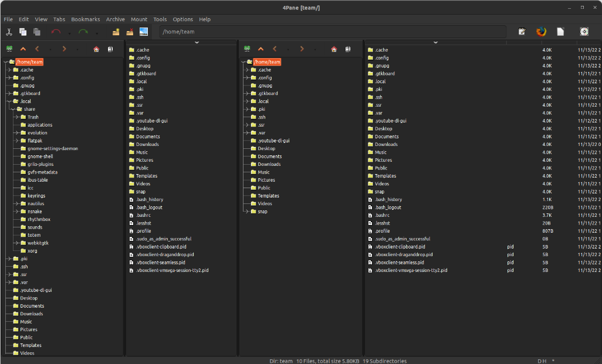
Task: Expand the webkitgtk folder in left tree
Action: pyautogui.click(x=16, y=243)
